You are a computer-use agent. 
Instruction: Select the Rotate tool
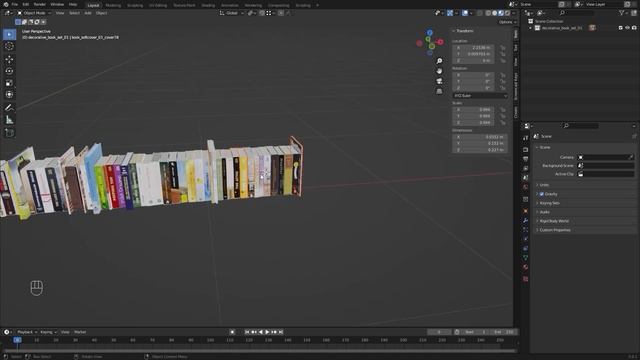pos(9,71)
